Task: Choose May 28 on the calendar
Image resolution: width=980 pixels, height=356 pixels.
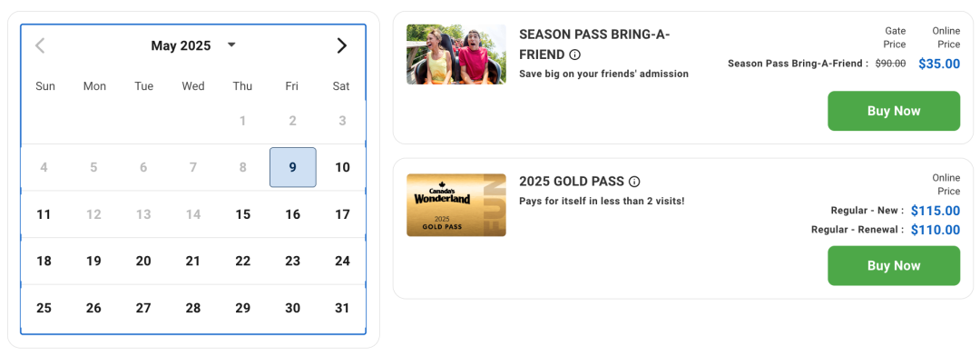Action: (x=193, y=309)
